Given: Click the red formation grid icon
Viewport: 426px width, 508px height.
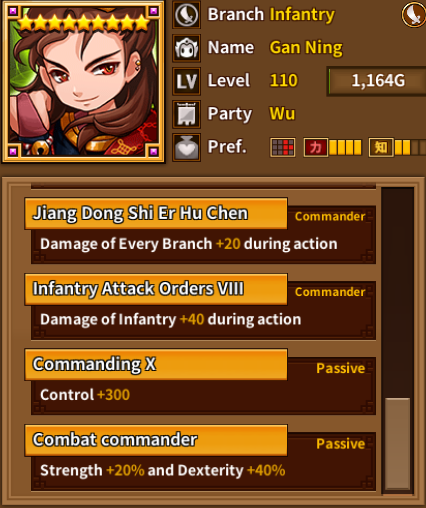Looking at the screenshot, I should tap(283, 147).
